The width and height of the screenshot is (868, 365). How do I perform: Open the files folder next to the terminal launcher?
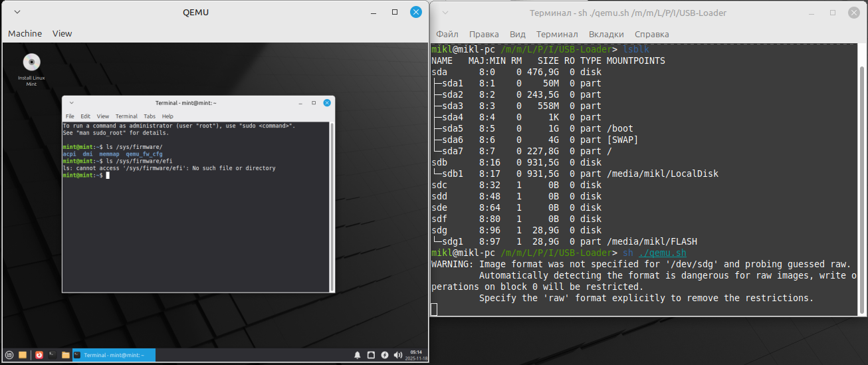(65, 355)
